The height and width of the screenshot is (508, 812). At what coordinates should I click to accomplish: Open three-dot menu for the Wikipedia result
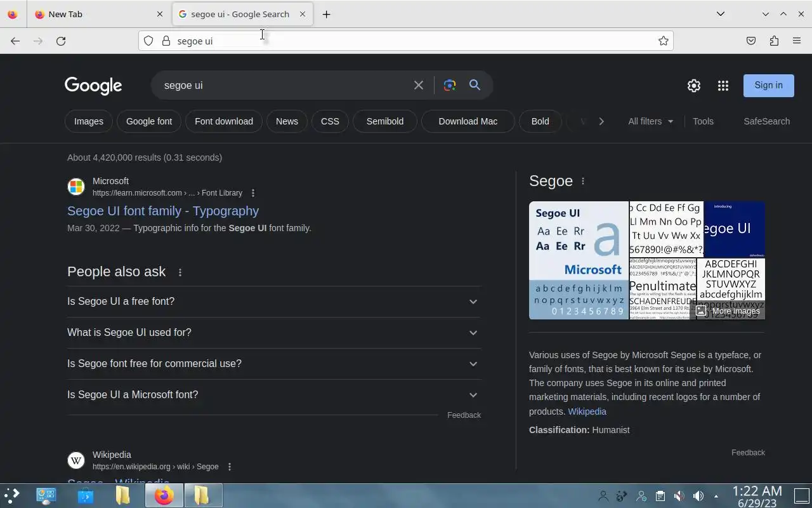[230, 467]
